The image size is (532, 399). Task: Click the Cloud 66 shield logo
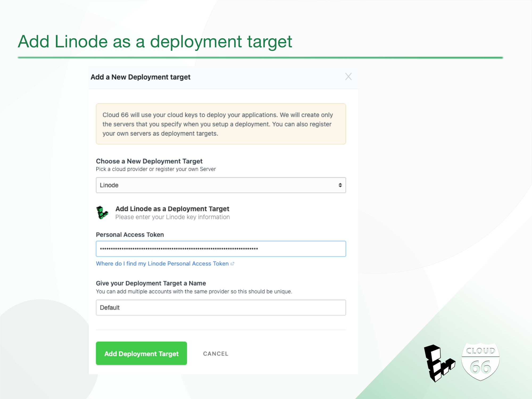click(x=480, y=362)
